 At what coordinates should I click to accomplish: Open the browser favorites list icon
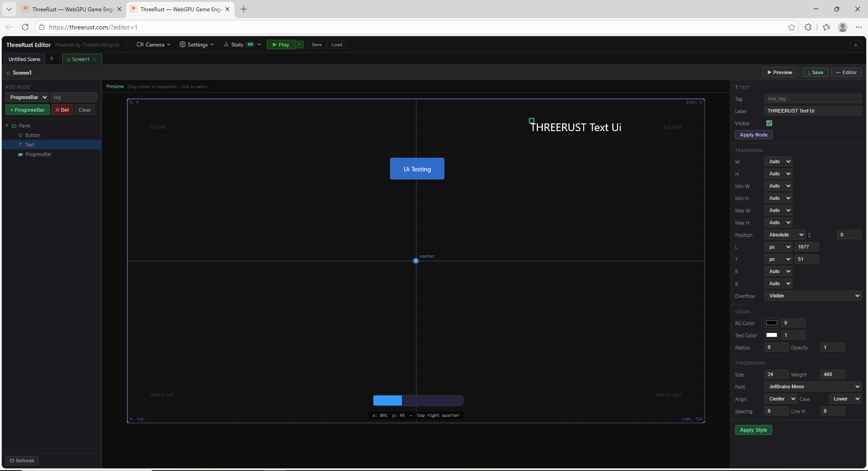tap(826, 27)
